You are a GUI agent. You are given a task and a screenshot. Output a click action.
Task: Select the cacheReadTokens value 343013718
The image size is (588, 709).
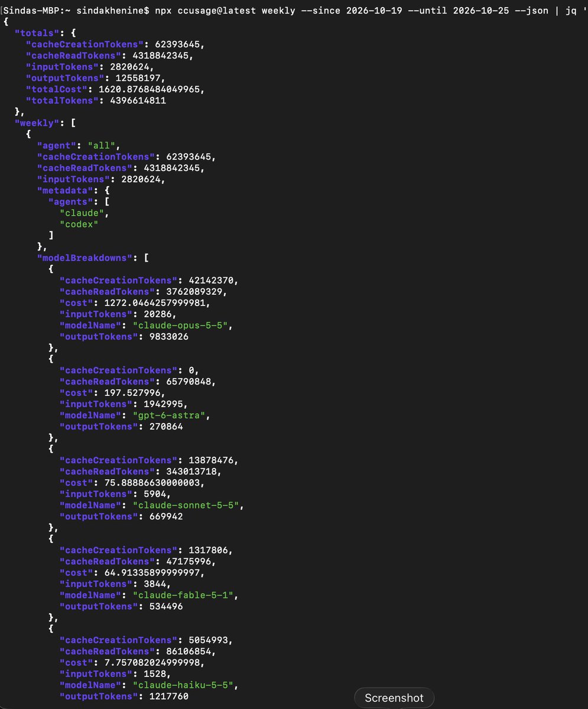[x=193, y=471]
